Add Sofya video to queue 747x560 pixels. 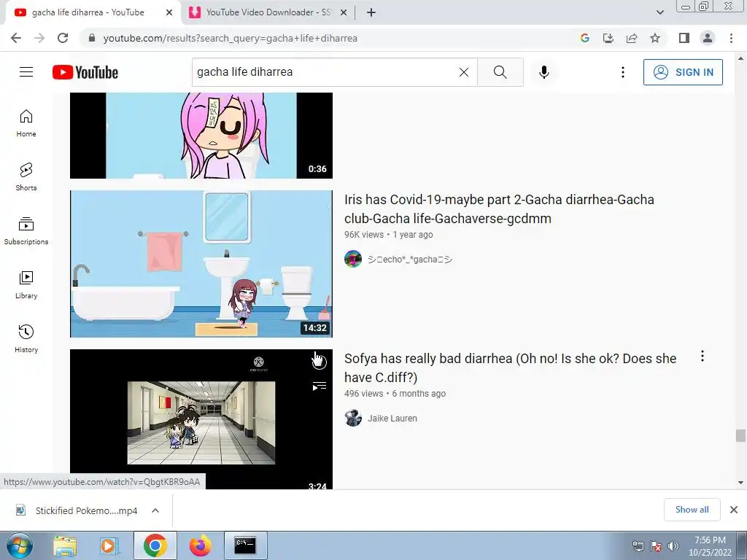pos(319,386)
